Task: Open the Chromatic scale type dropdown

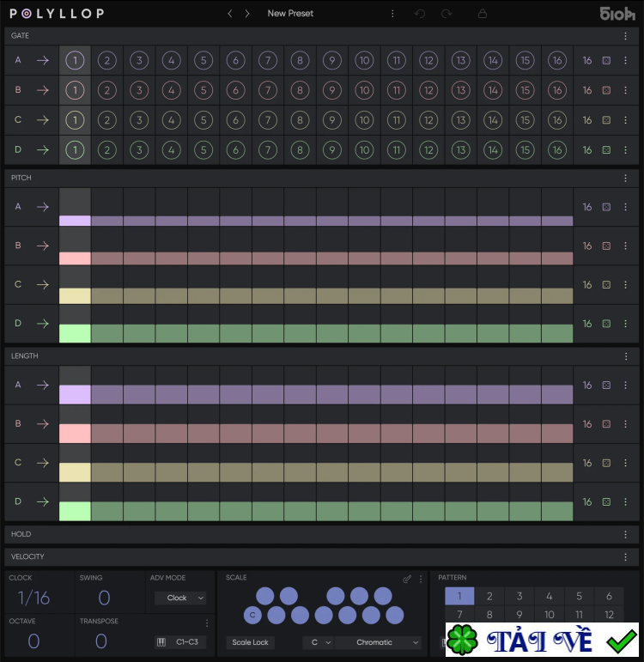Action: coord(379,642)
